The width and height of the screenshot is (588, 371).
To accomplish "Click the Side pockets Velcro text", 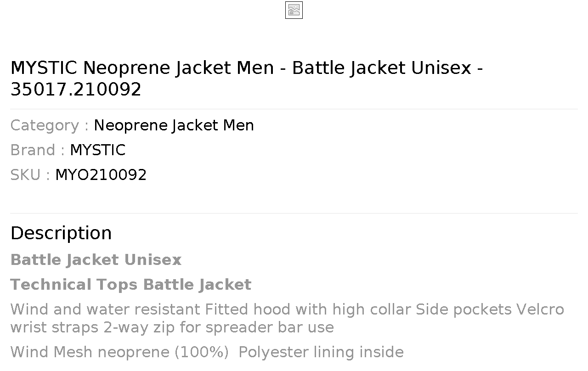I will pyautogui.click(x=490, y=309).
